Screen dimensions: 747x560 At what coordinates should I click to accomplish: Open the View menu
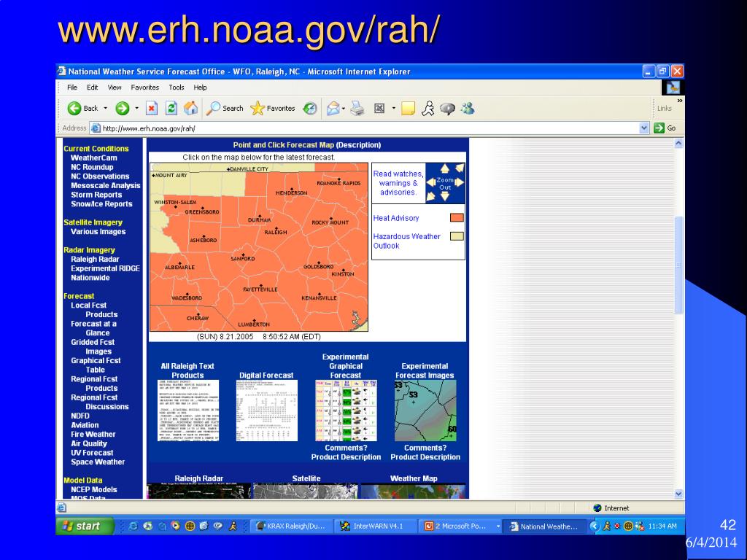click(x=115, y=87)
